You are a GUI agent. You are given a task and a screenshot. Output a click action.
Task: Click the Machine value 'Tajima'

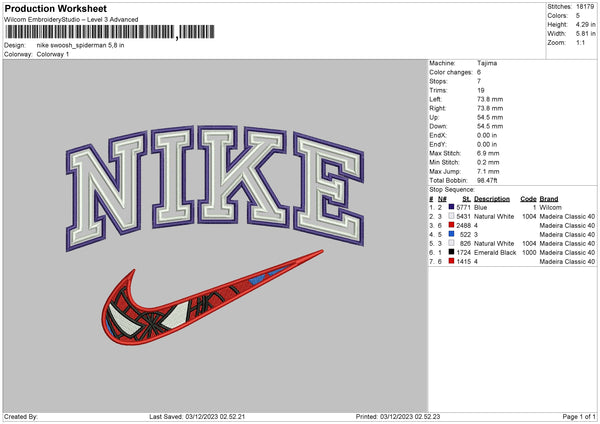tap(487, 63)
